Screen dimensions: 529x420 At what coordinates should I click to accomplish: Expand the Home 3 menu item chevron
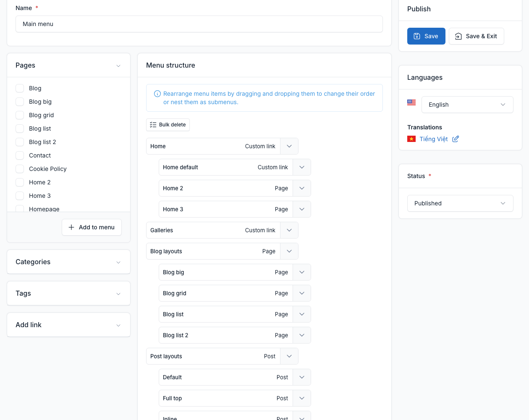click(x=302, y=209)
